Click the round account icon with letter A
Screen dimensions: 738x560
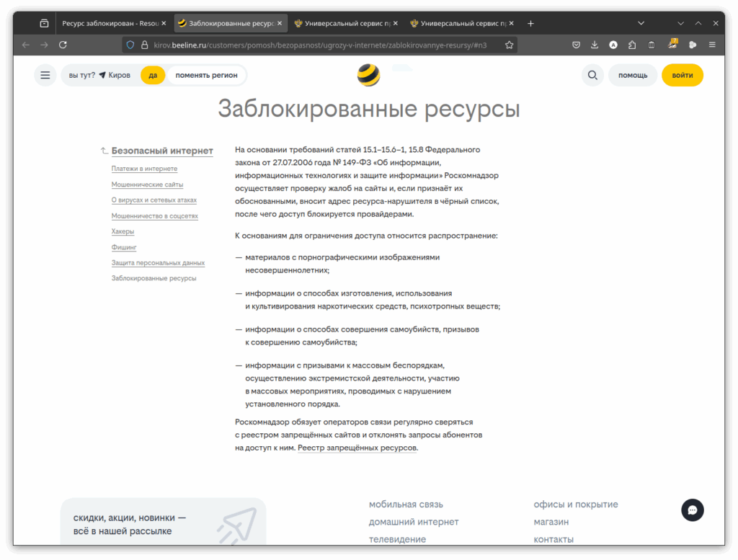(x=613, y=45)
